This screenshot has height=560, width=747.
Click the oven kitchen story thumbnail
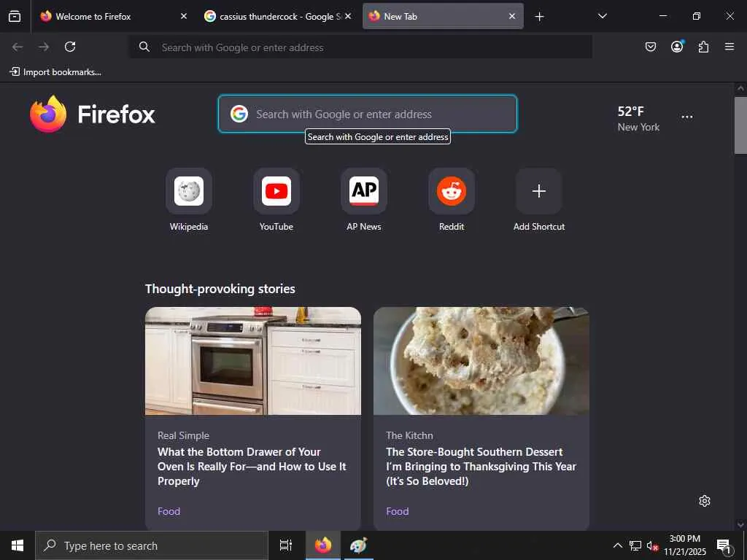pyautogui.click(x=253, y=361)
